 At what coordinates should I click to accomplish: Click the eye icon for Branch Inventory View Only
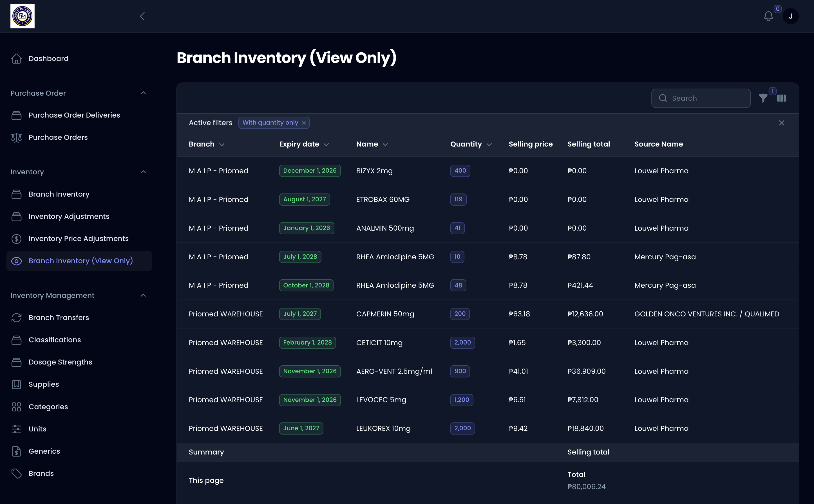coord(17,261)
